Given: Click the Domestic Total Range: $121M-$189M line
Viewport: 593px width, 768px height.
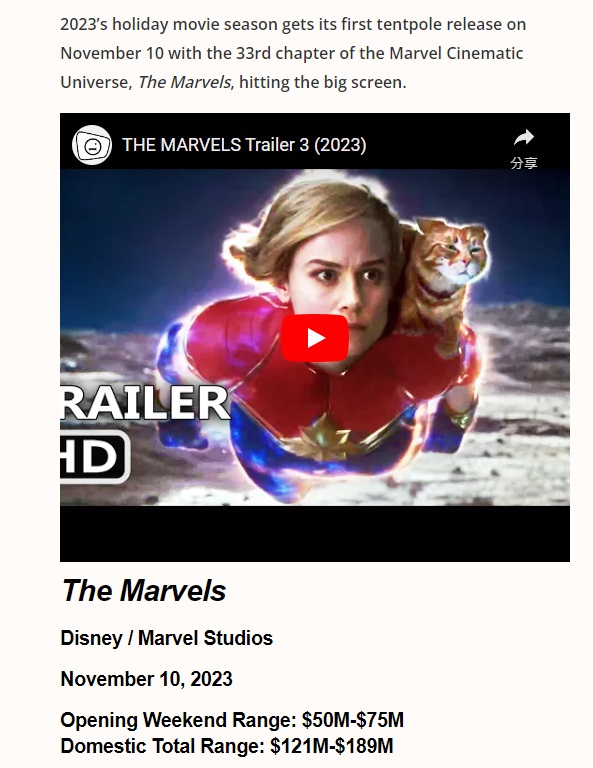Looking at the screenshot, I should (227, 746).
